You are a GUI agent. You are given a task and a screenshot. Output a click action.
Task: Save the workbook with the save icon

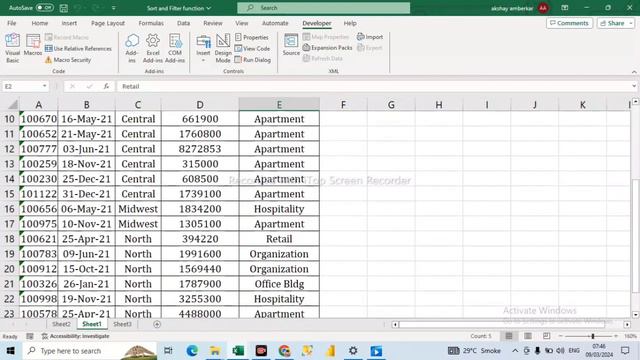64,8
